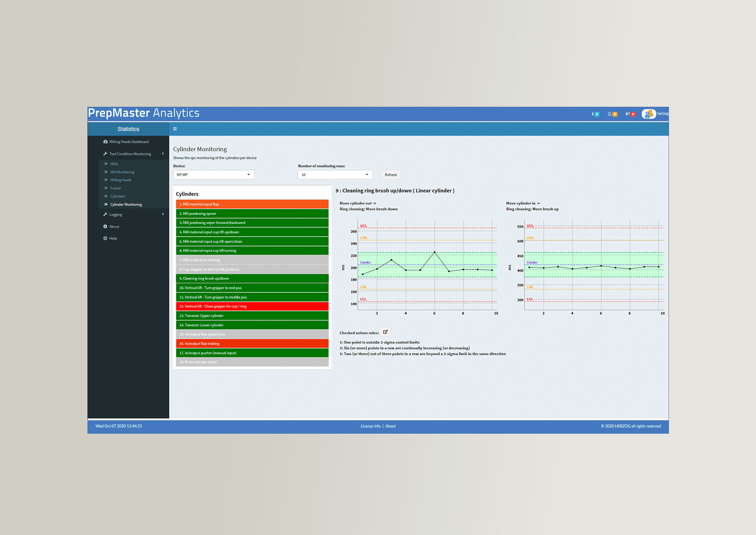The height and width of the screenshot is (535, 756).
Task: Toggle the hamburger sidebar menu
Action: pyautogui.click(x=175, y=129)
